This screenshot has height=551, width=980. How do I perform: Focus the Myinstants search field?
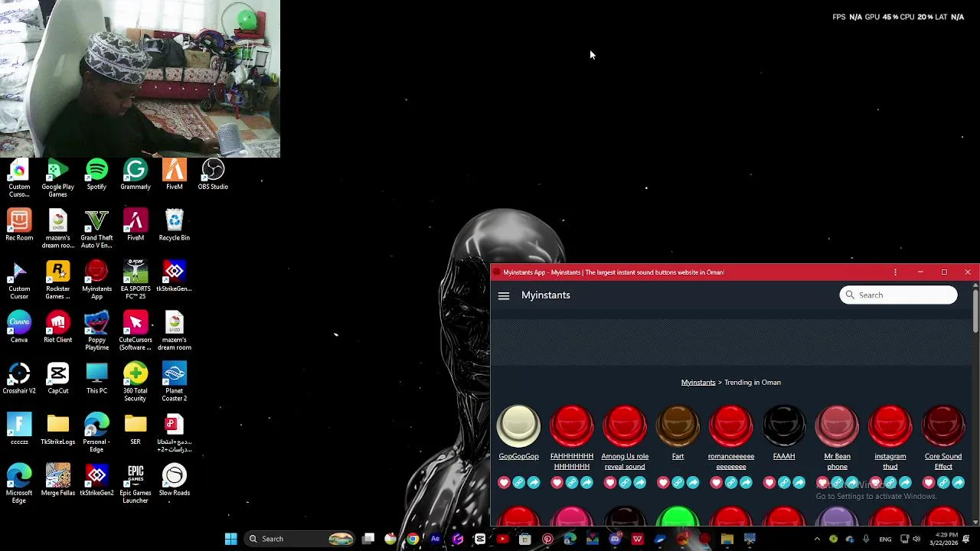(x=898, y=295)
